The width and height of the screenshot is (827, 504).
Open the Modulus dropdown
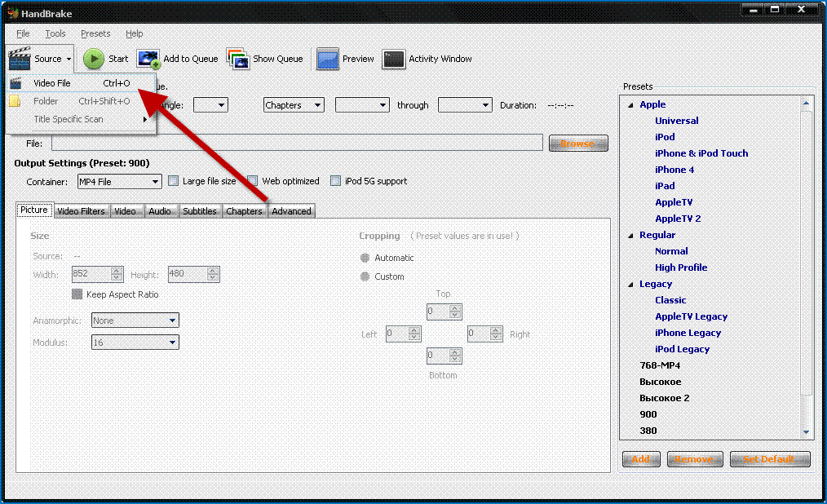135,343
